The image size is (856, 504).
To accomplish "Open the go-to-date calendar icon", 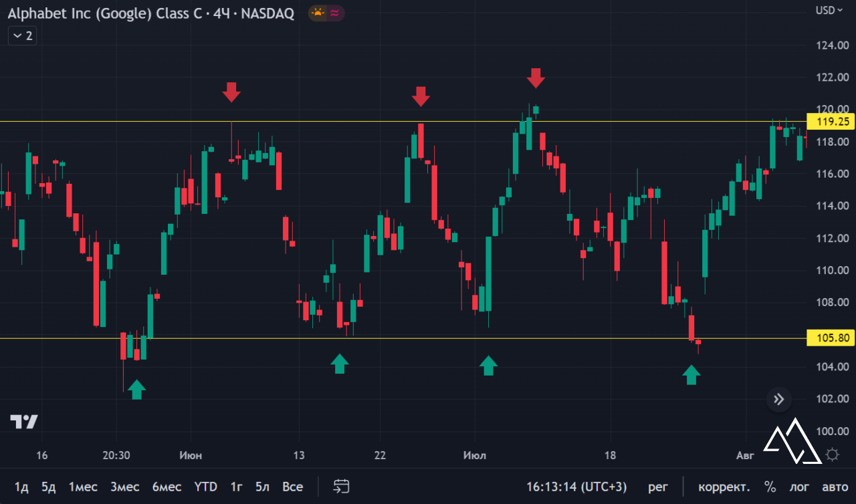I will (x=342, y=486).
